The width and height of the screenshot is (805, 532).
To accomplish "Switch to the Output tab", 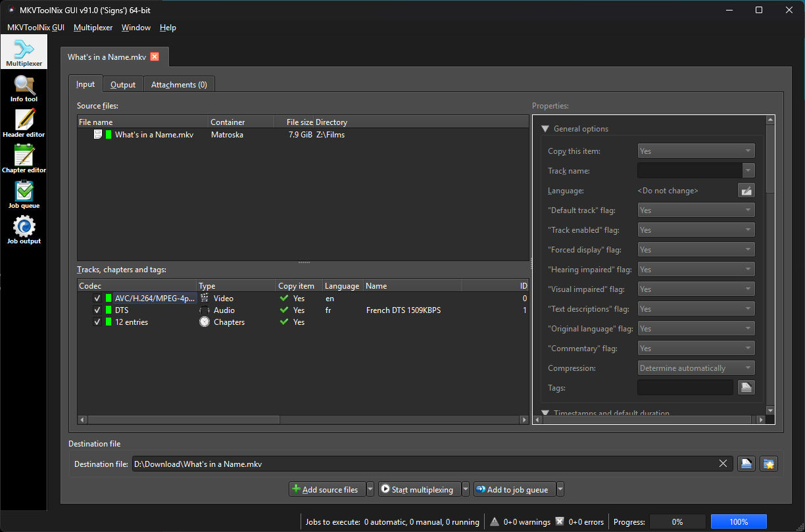I will [123, 85].
